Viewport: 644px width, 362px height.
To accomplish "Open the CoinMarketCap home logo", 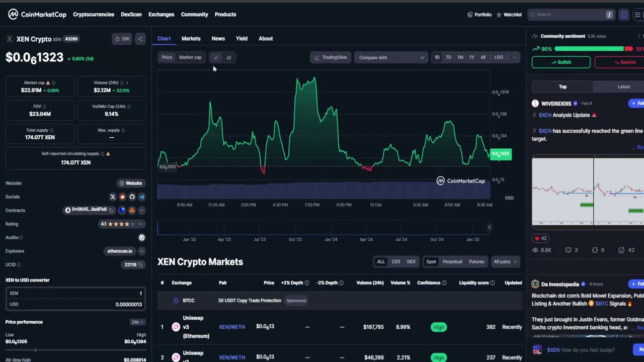I will [x=37, y=15].
